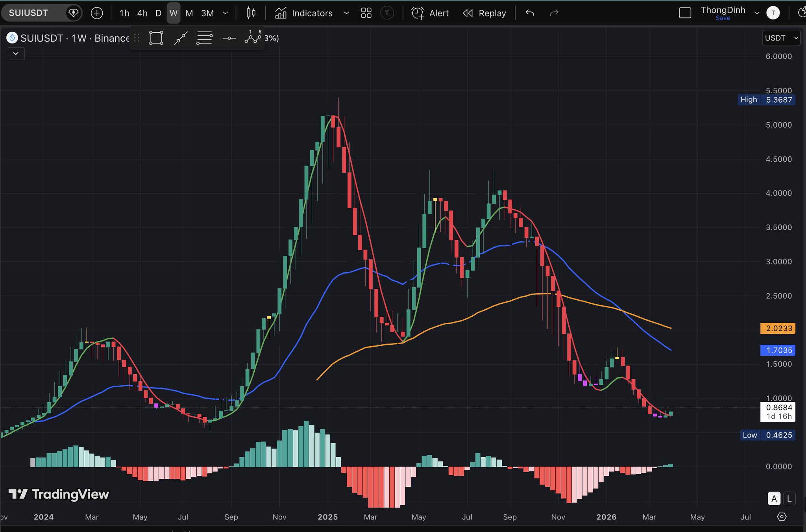Open chart settings gear icon
This screenshot has width=806, height=532.
[x=782, y=517]
